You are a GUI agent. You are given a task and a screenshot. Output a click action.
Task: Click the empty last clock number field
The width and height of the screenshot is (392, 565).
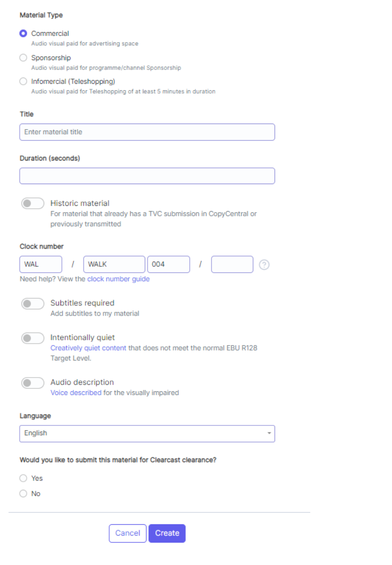(x=232, y=264)
